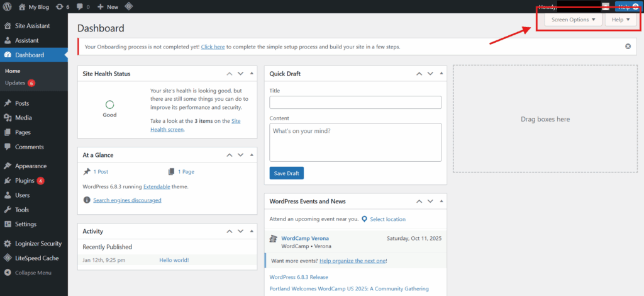
Task: Open Plugins menu in the sidebar
Action: (x=25, y=181)
